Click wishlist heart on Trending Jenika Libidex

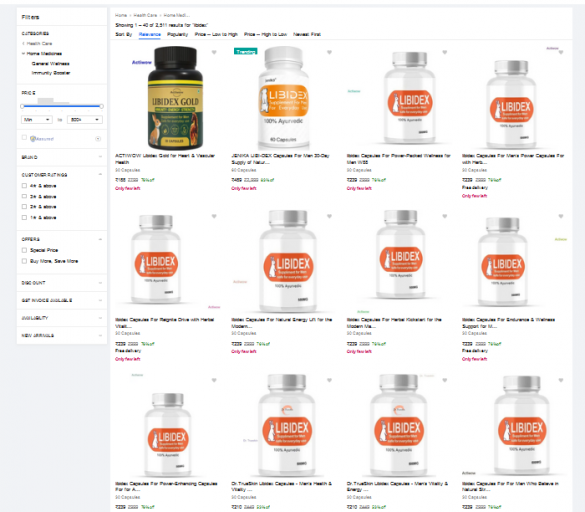329,53
